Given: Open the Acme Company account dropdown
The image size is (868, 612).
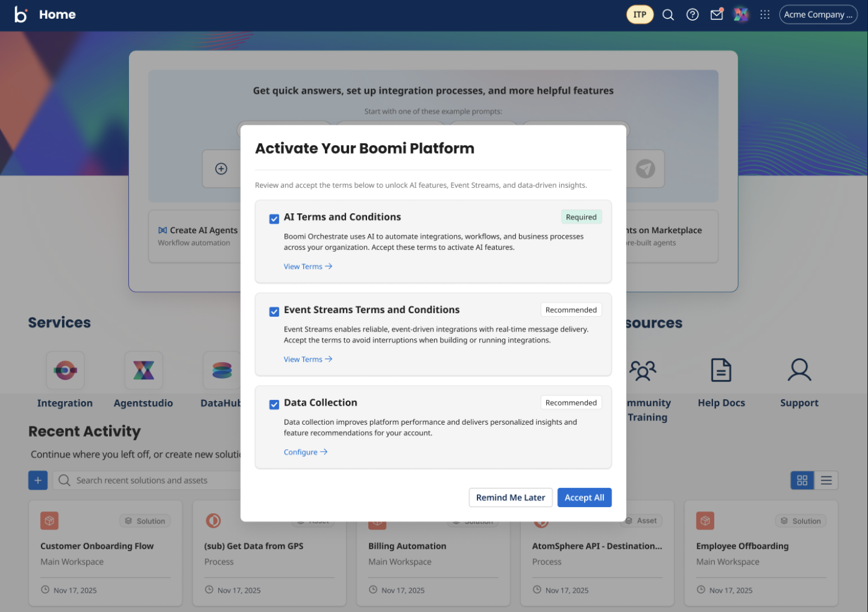Looking at the screenshot, I should pos(818,14).
